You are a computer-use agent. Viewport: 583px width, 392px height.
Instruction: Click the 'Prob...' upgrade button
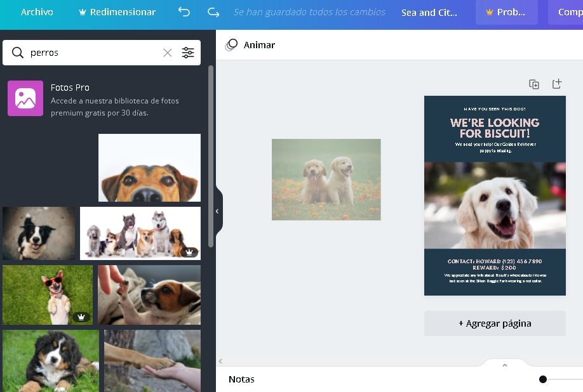pos(506,12)
